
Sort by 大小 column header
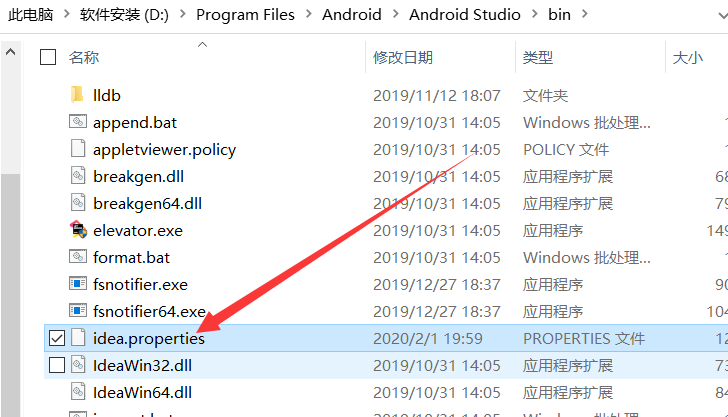pos(688,57)
